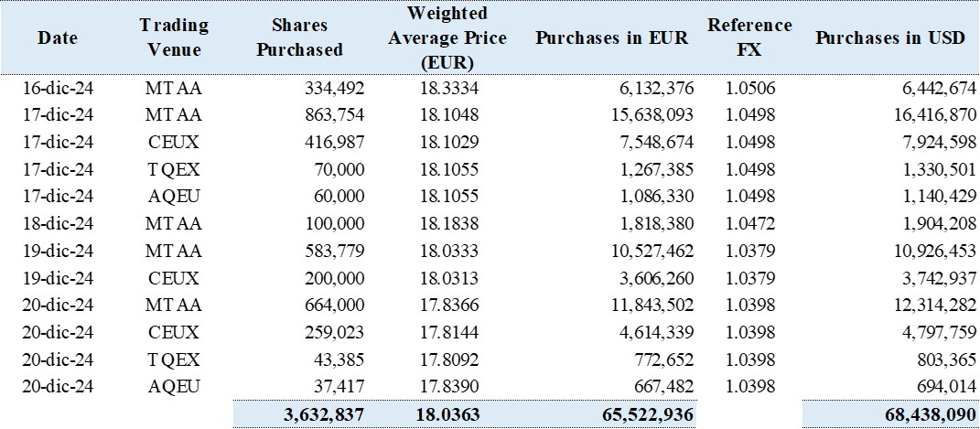This screenshot has width=980, height=429.
Task: Select the 17.8092 price cell
Action: (449, 359)
